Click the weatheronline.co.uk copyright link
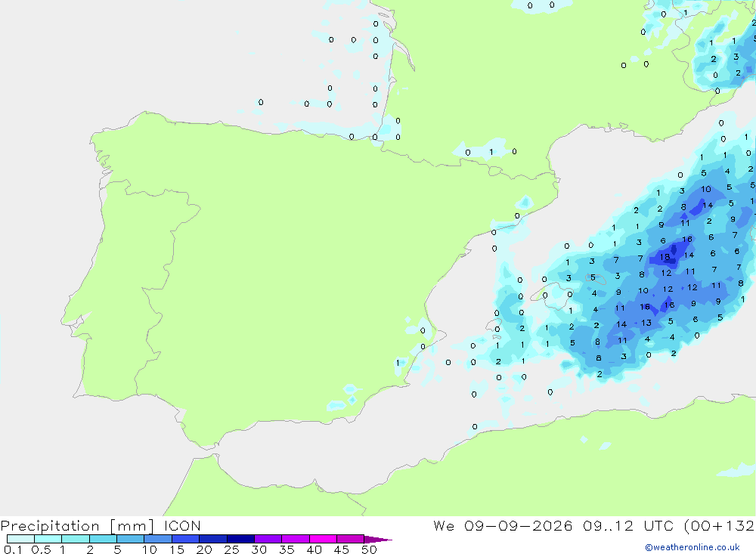 click(692, 547)
